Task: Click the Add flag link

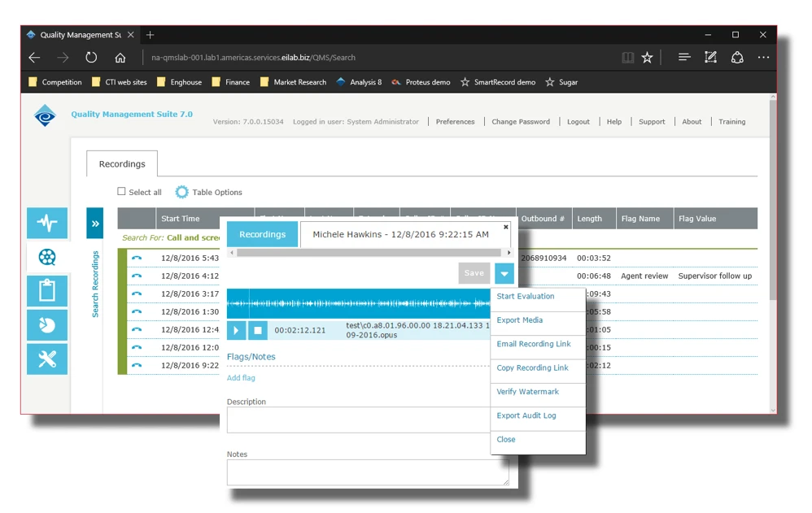Action: pyautogui.click(x=241, y=378)
